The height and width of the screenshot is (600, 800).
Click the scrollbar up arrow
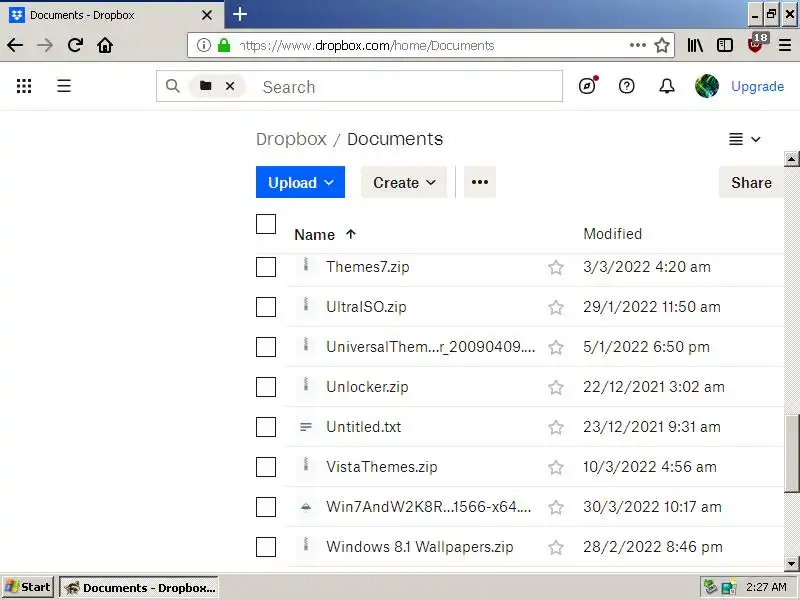(792, 159)
